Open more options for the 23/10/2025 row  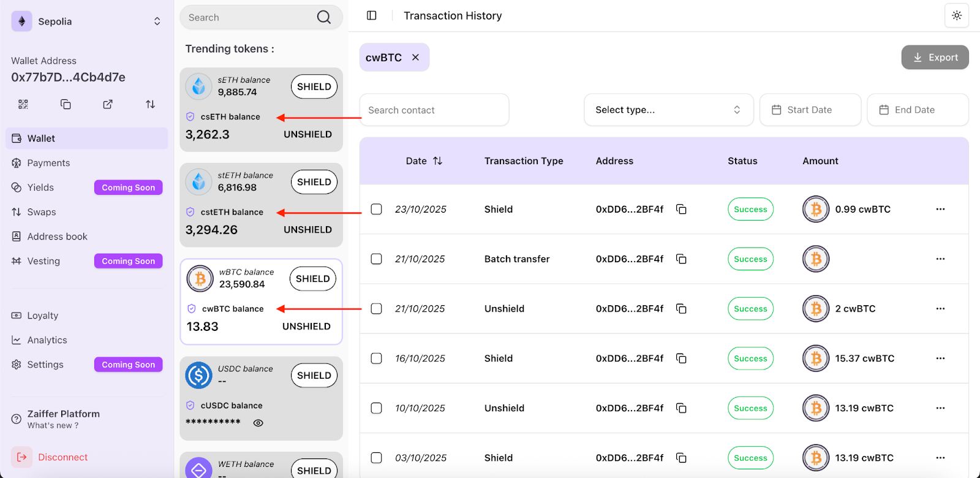tap(940, 209)
